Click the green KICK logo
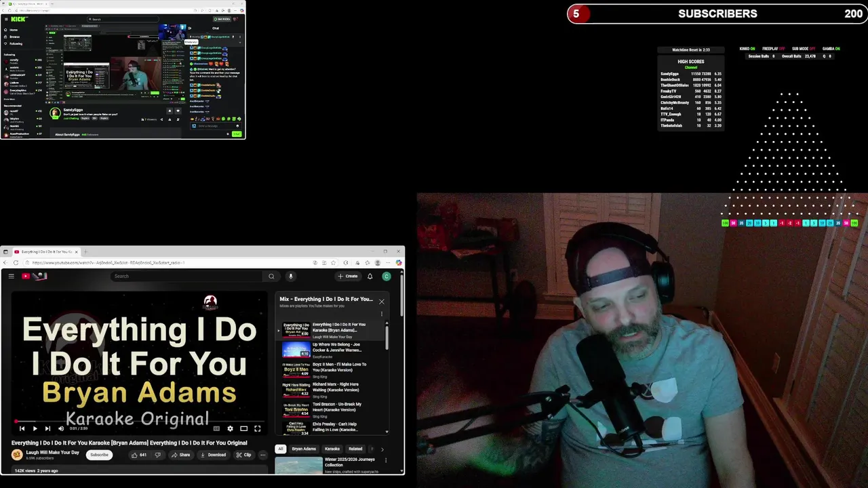Screen dimensions: 868x488 pyautogui.click(x=20, y=19)
